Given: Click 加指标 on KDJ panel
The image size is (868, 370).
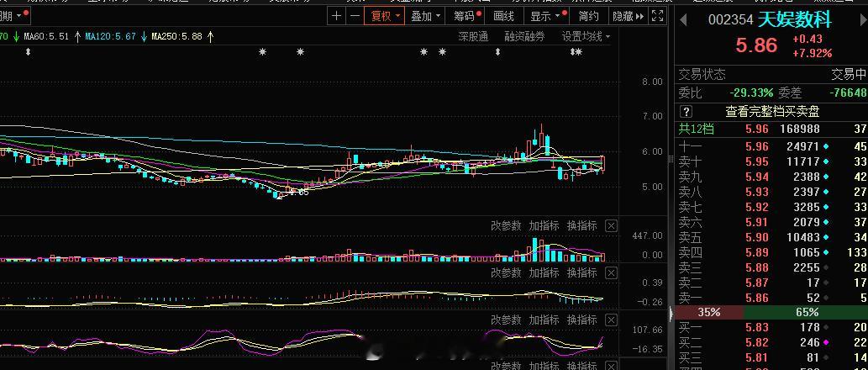Looking at the screenshot, I should tap(544, 320).
